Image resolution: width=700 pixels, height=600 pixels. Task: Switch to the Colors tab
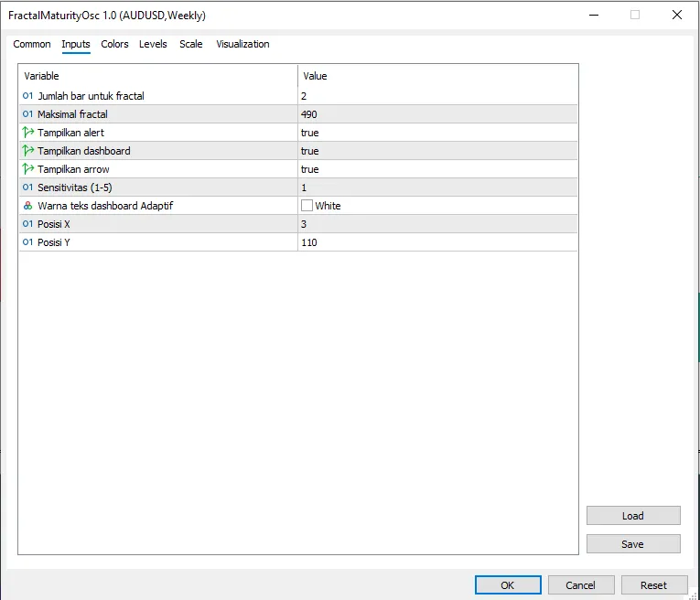tap(114, 44)
